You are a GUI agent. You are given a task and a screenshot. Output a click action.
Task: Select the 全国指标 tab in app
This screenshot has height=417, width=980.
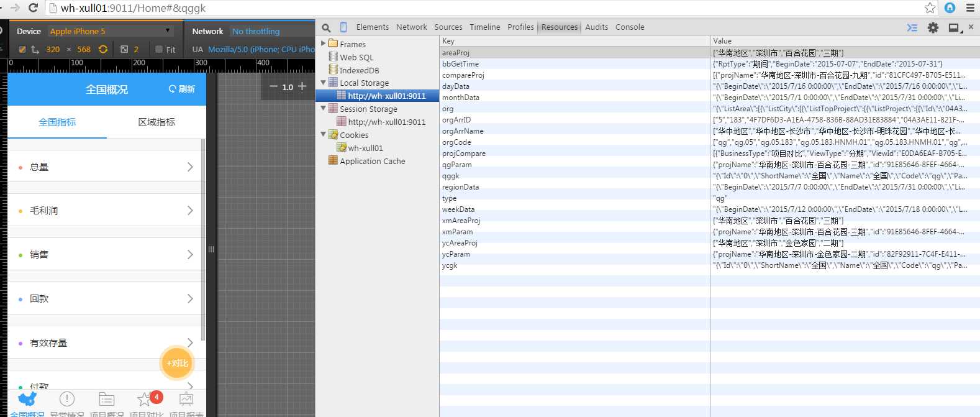[57, 122]
